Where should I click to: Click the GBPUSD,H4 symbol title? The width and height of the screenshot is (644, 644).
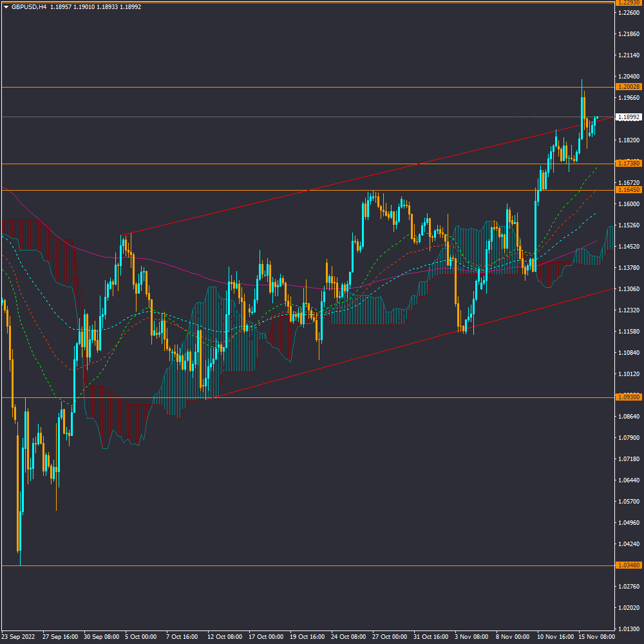point(28,6)
